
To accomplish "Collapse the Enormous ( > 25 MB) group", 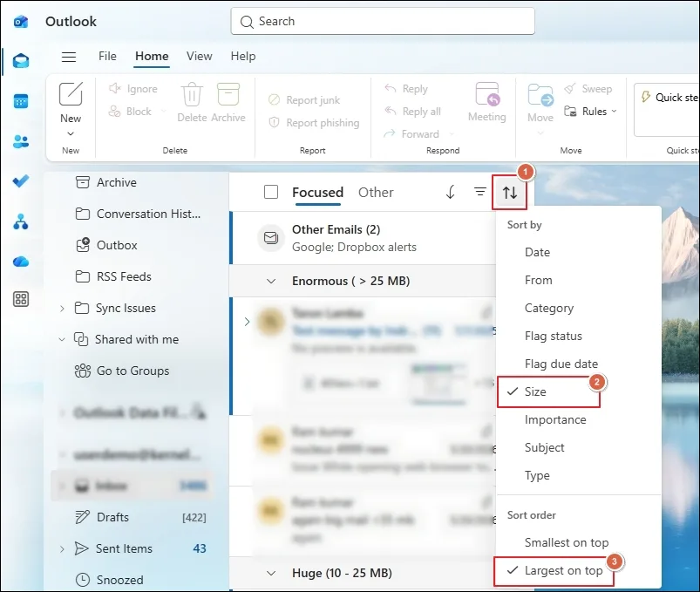I will tap(271, 282).
